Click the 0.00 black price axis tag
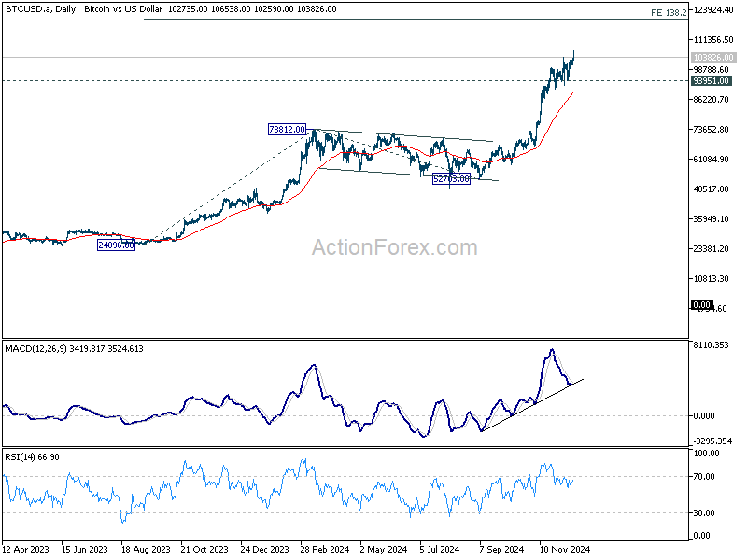The image size is (747, 560). coord(702,305)
